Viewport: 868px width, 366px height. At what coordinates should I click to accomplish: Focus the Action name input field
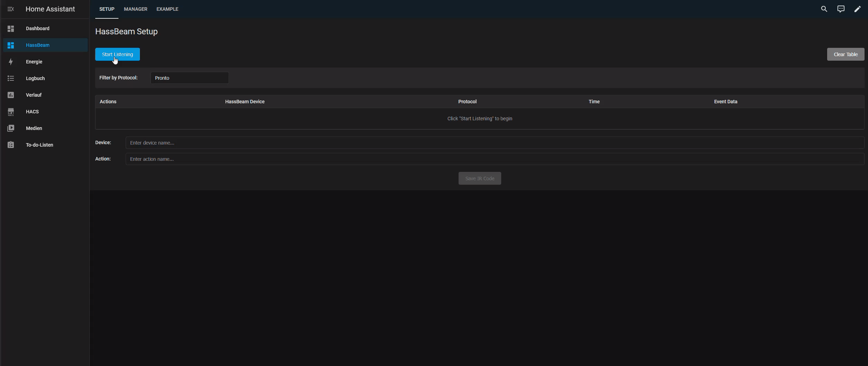[x=495, y=159]
